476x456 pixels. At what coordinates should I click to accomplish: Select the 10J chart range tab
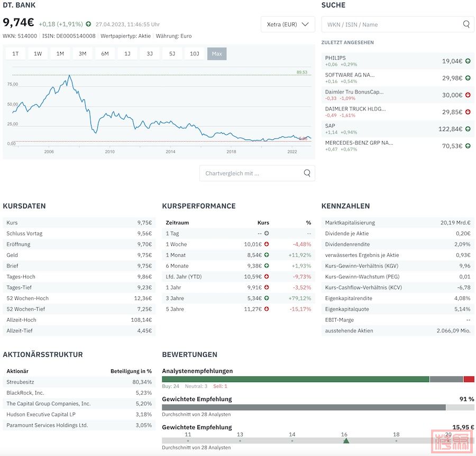click(x=195, y=54)
